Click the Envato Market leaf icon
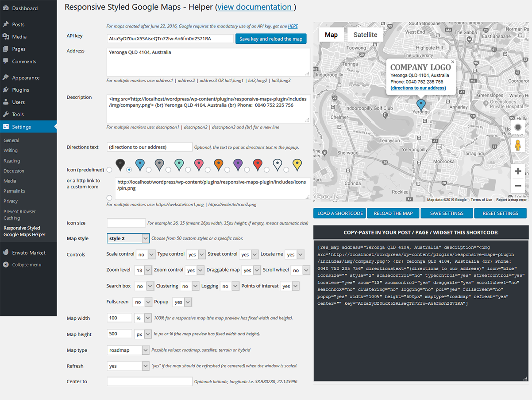The height and width of the screenshot is (400, 532). point(6,252)
